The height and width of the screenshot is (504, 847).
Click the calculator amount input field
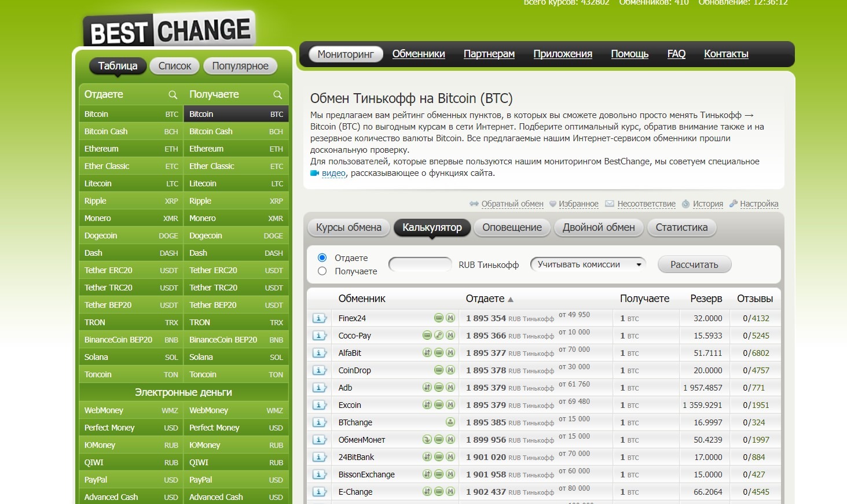(x=420, y=264)
